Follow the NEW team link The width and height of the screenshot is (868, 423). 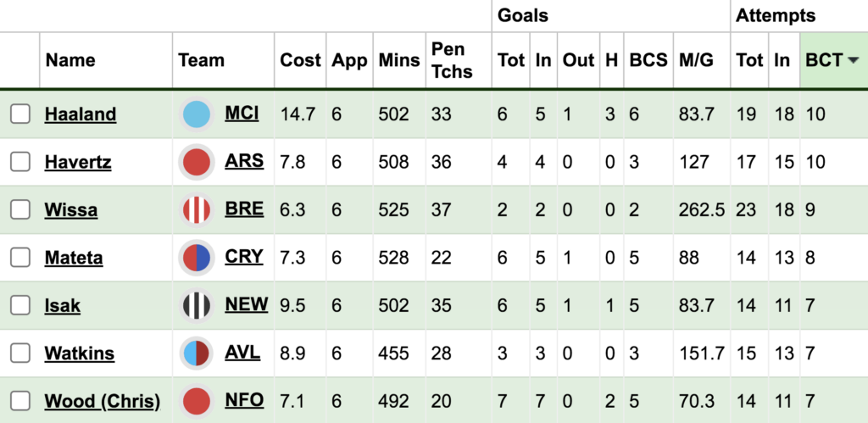[x=247, y=304]
